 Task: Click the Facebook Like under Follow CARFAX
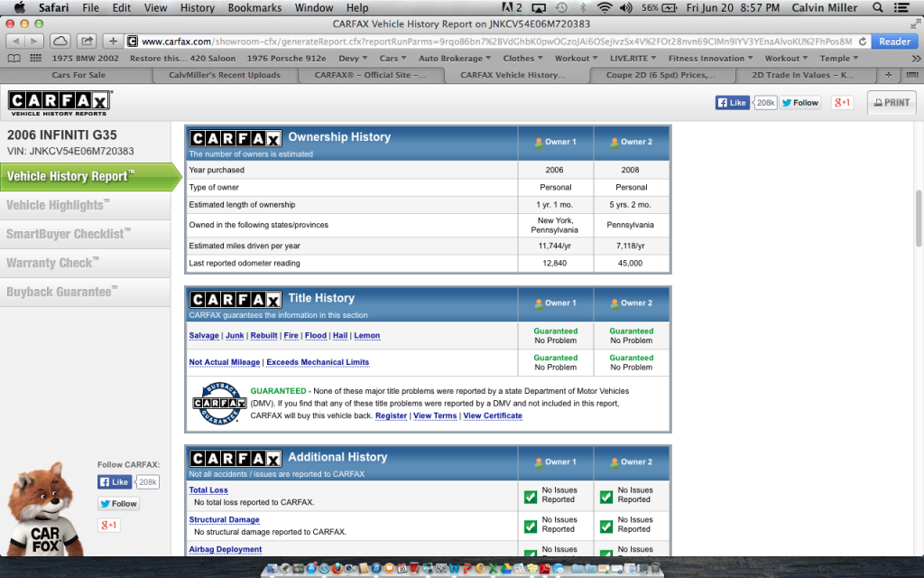115,482
